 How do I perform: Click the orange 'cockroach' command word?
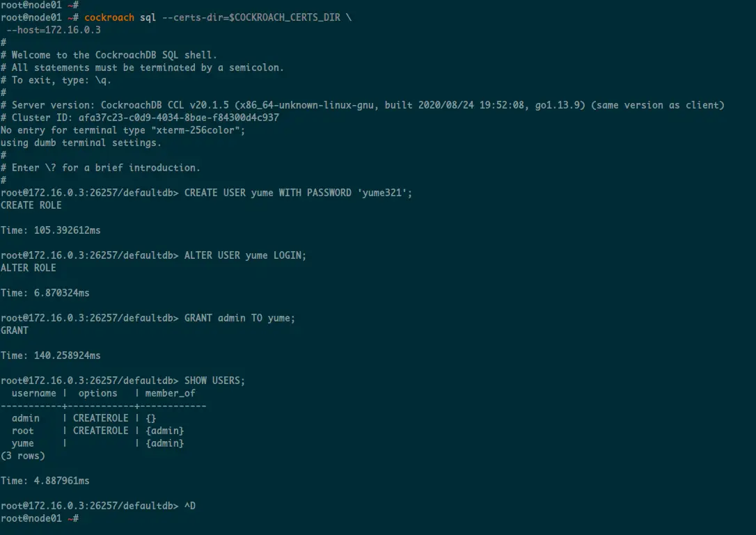109,17
